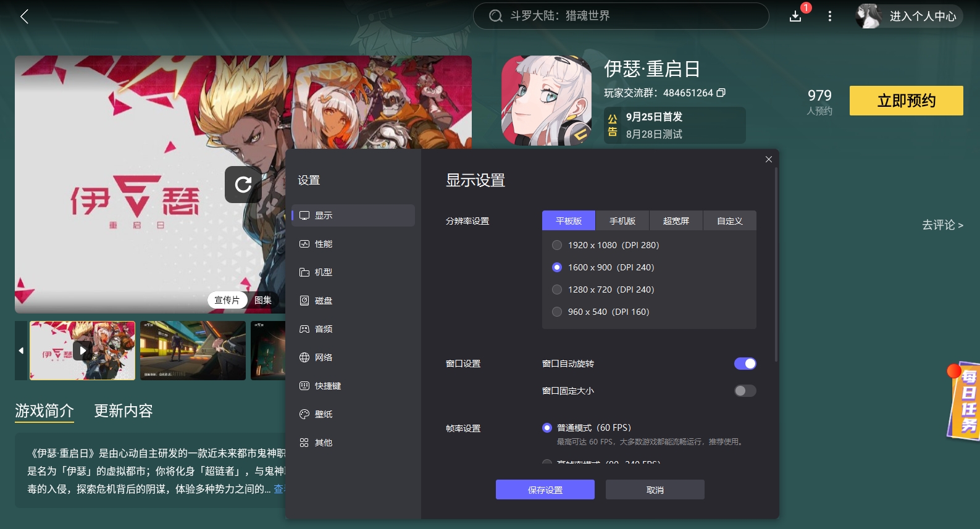The height and width of the screenshot is (529, 980).
Task: Click 取消 button
Action: click(655, 489)
